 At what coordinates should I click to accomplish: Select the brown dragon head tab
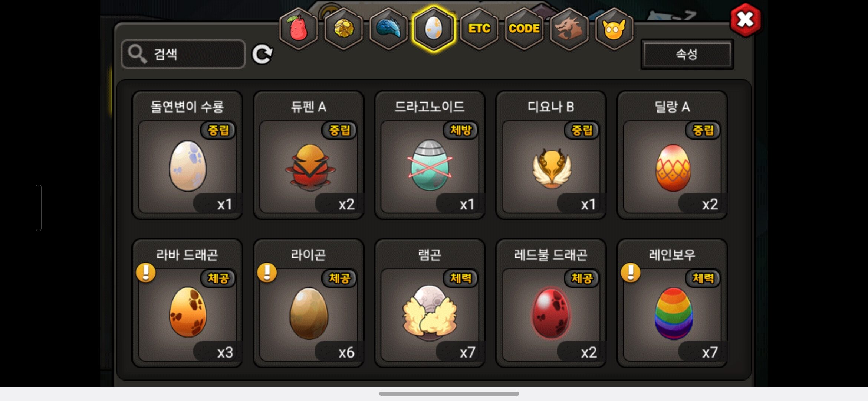click(569, 29)
